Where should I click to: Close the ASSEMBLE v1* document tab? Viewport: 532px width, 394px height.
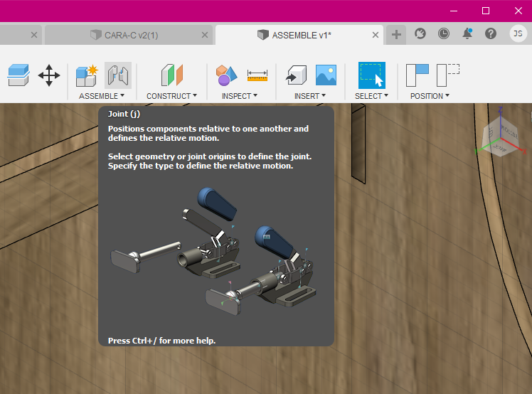pos(376,35)
